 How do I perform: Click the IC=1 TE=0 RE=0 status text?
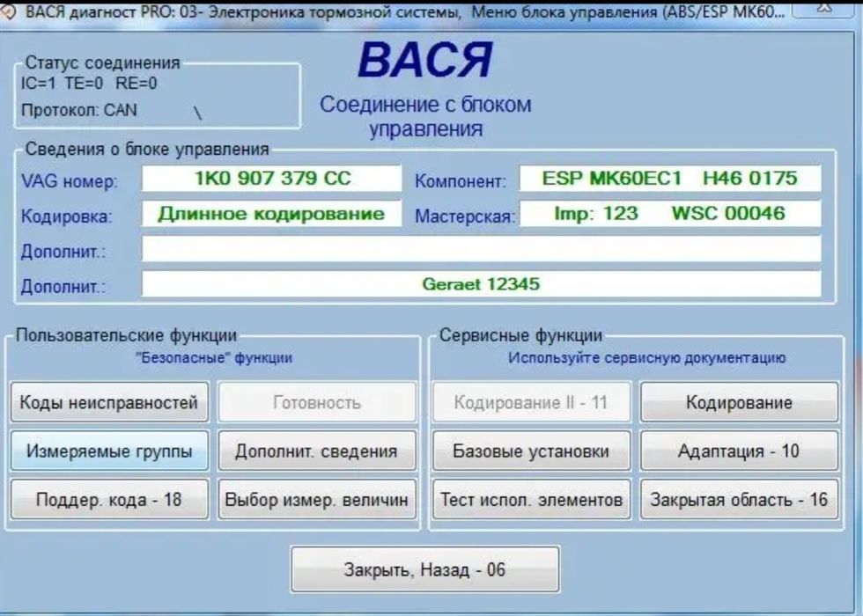[89, 84]
